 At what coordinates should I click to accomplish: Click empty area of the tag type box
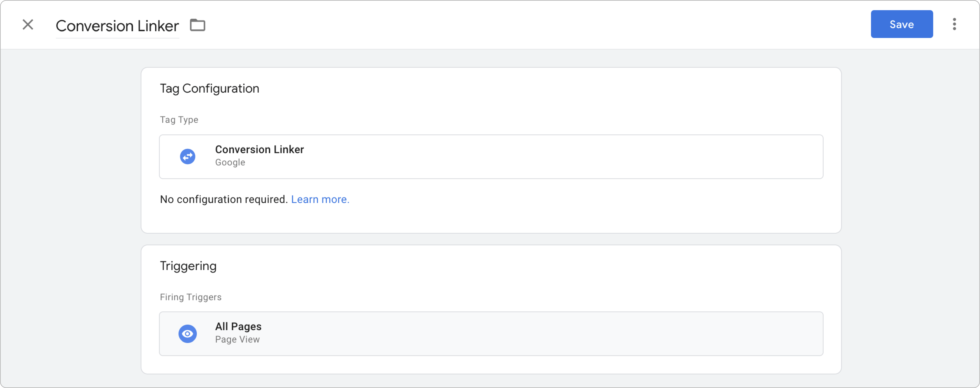[x=571, y=157]
